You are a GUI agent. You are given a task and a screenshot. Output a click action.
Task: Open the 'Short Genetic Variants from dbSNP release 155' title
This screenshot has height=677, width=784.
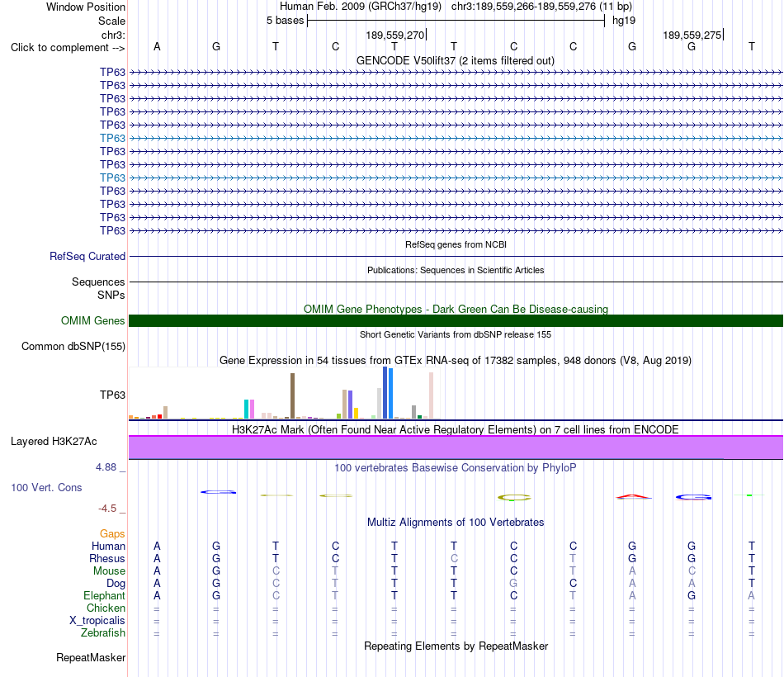456,334
